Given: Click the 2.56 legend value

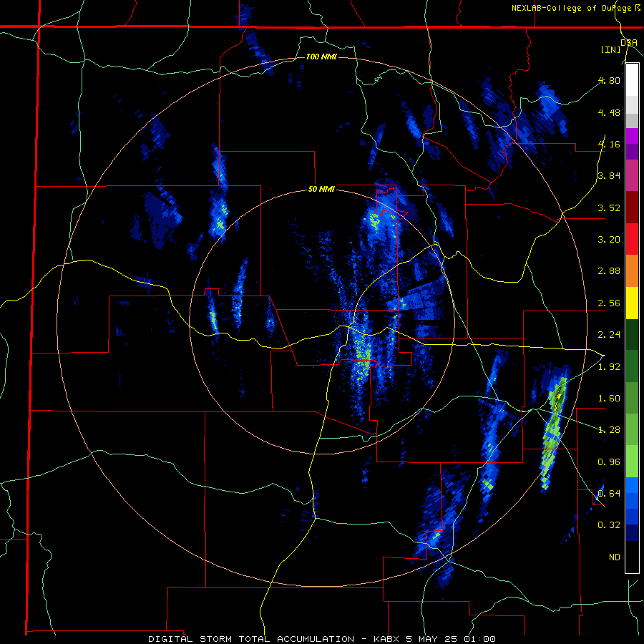Looking at the screenshot, I should 609,303.
